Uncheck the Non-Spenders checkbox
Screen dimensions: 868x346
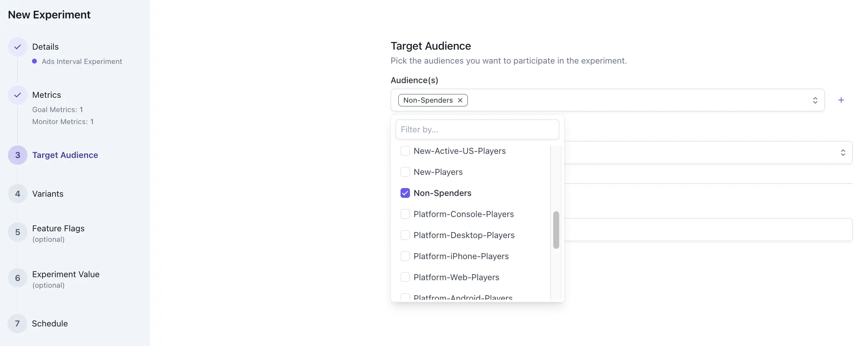click(405, 193)
